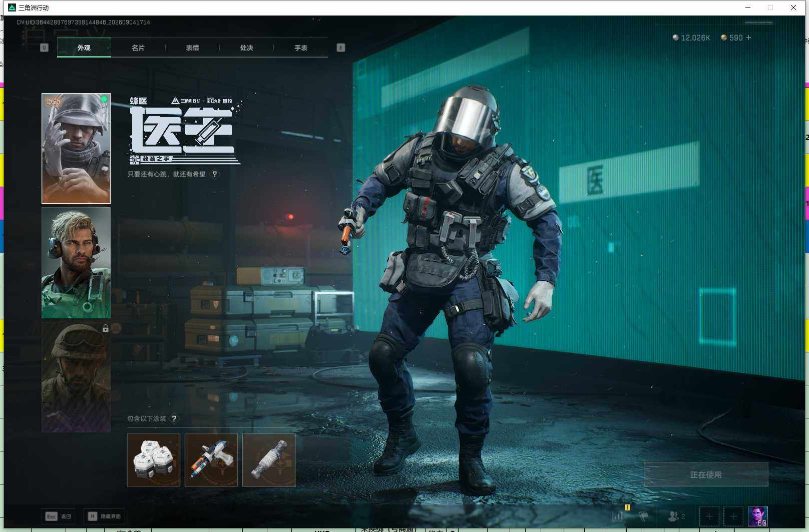This screenshot has width=809, height=532.
Task: Switch to the 外观 appearance tab
Action: 84,48
